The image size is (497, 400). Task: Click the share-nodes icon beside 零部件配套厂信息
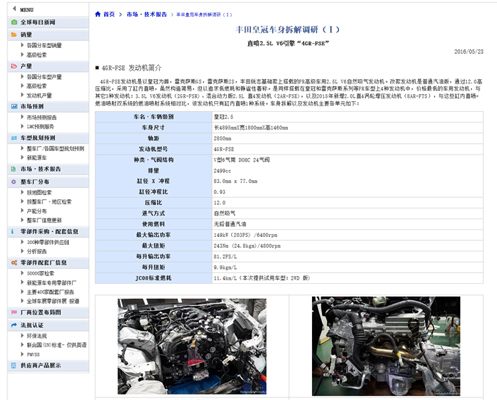(14, 263)
